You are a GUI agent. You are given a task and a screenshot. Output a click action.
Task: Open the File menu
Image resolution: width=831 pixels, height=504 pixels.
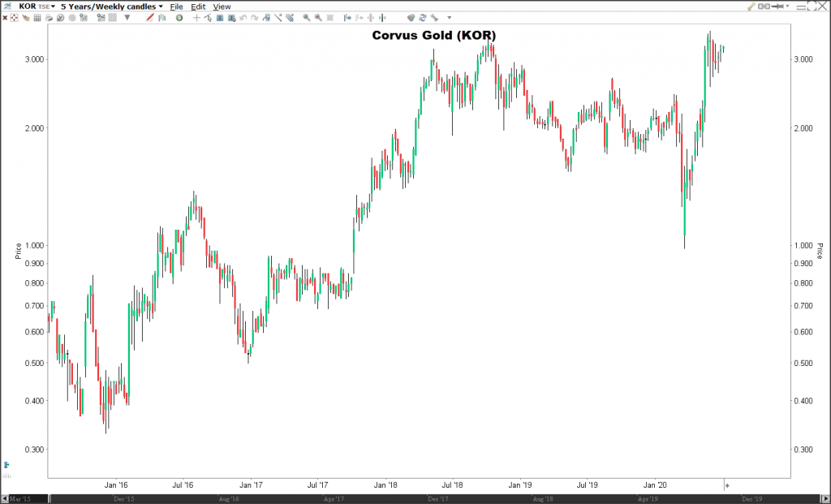point(176,6)
